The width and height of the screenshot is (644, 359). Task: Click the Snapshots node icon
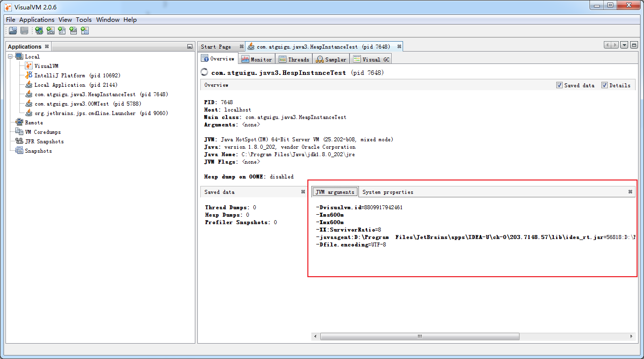[19, 151]
